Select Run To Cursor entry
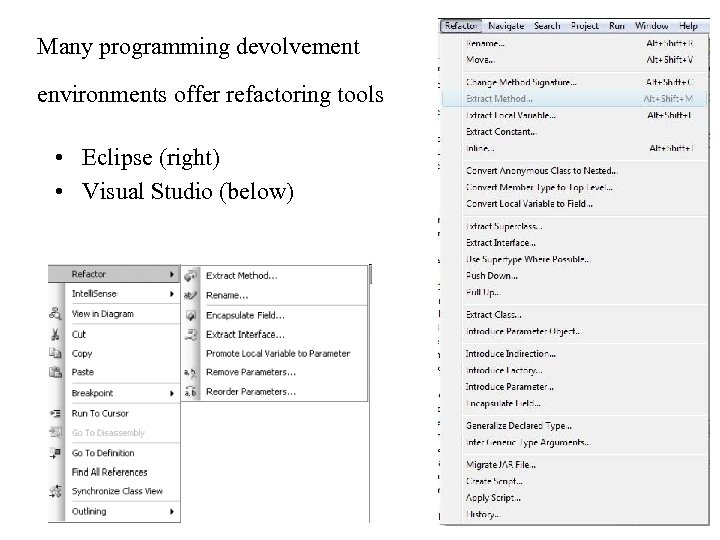The width and height of the screenshot is (720, 540). tap(114, 413)
